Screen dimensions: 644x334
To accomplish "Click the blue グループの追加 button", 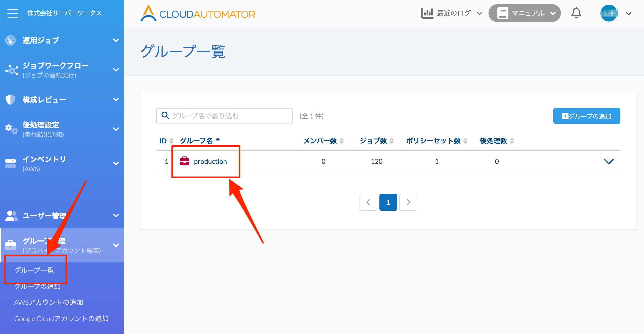I will (587, 116).
